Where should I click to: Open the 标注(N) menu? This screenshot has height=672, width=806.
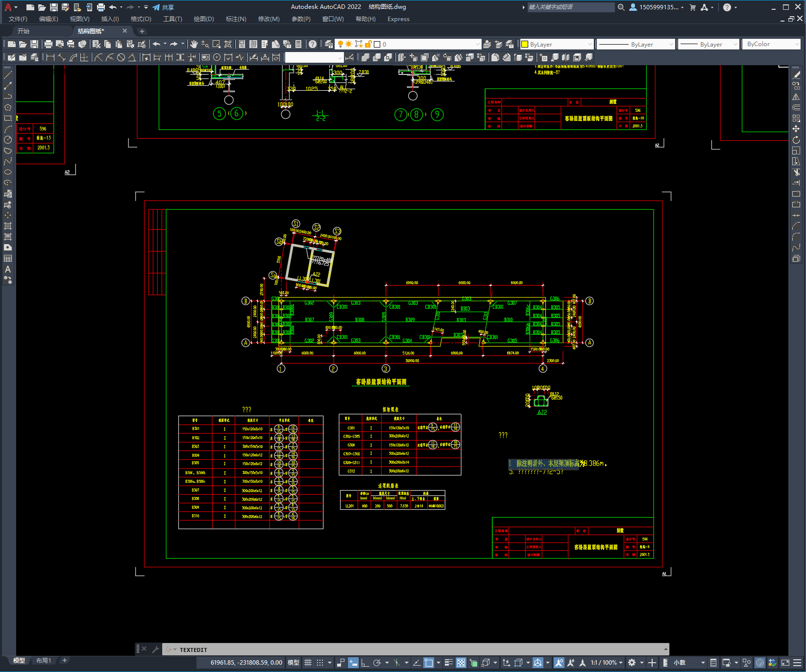pos(236,19)
